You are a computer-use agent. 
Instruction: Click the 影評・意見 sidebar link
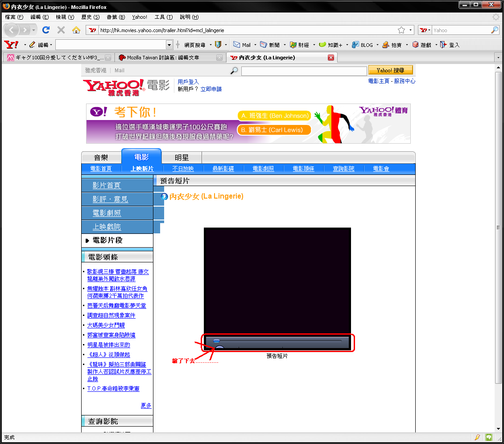pyautogui.click(x=110, y=199)
